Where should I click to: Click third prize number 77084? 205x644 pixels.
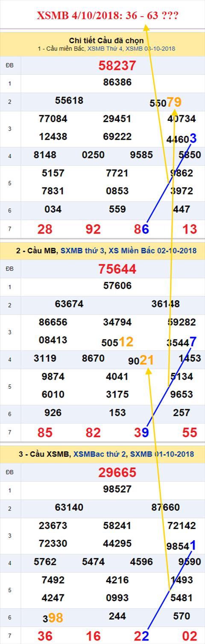pos(53,119)
